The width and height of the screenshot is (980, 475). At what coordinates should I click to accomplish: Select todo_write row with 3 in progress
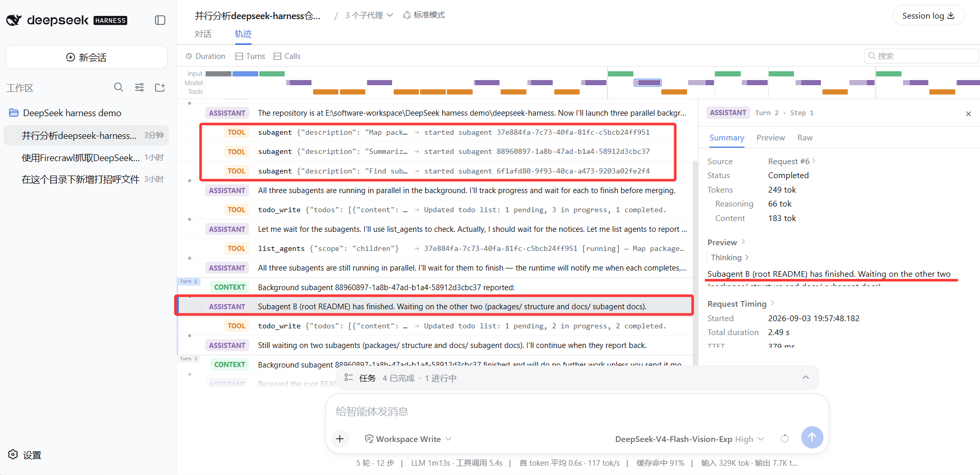tap(434, 210)
